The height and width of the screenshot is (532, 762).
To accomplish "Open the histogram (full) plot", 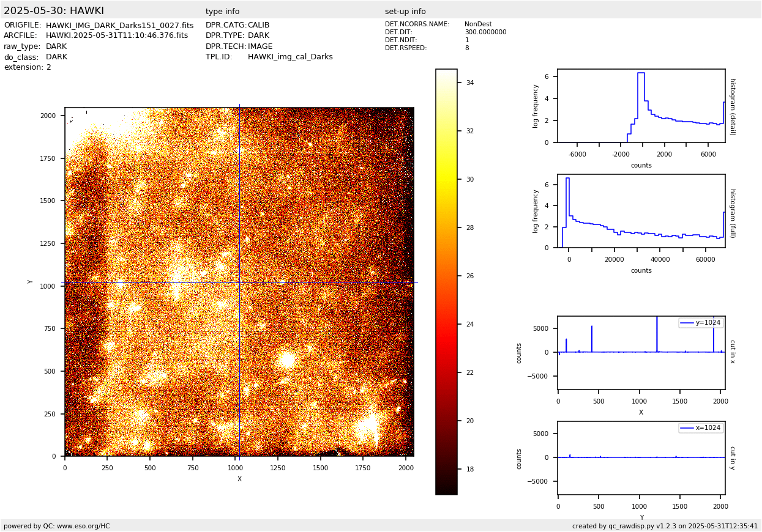I will click(x=641, y=211).
